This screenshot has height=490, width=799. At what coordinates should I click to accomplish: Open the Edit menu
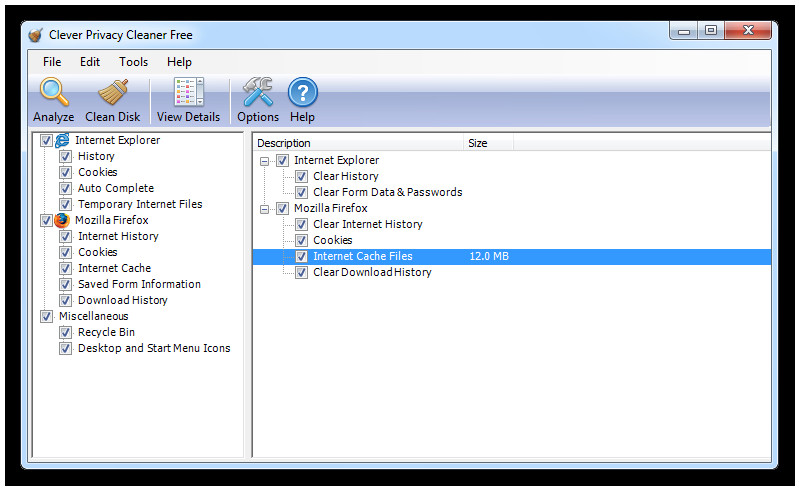coord(90,62)
